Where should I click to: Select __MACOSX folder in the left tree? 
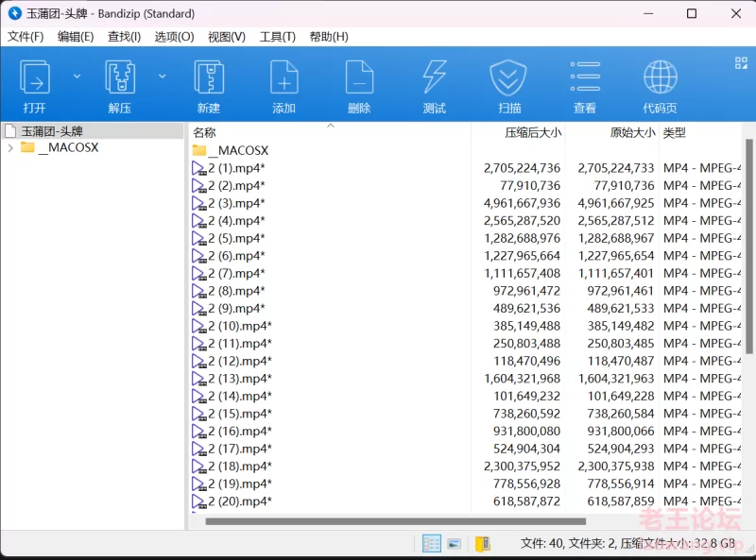tap(68, 147)
